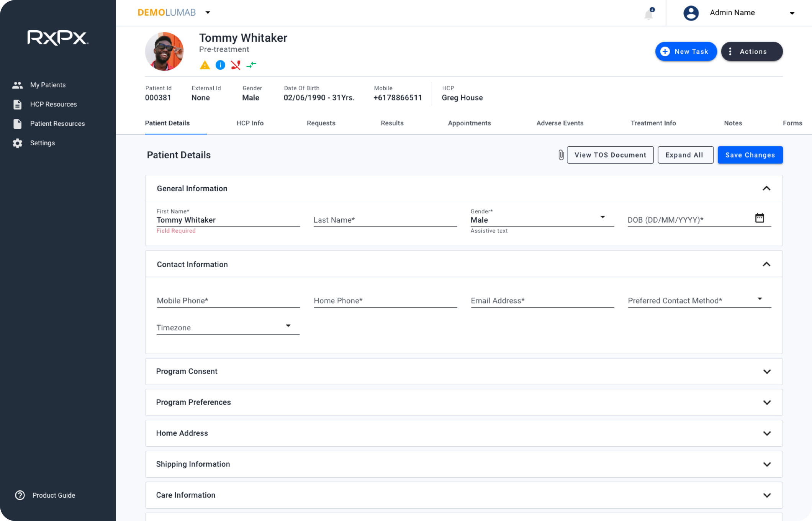This screenshot has height=521, width=812.
Task: Click the green transfer arrows icon
Action: coord(251,65)
